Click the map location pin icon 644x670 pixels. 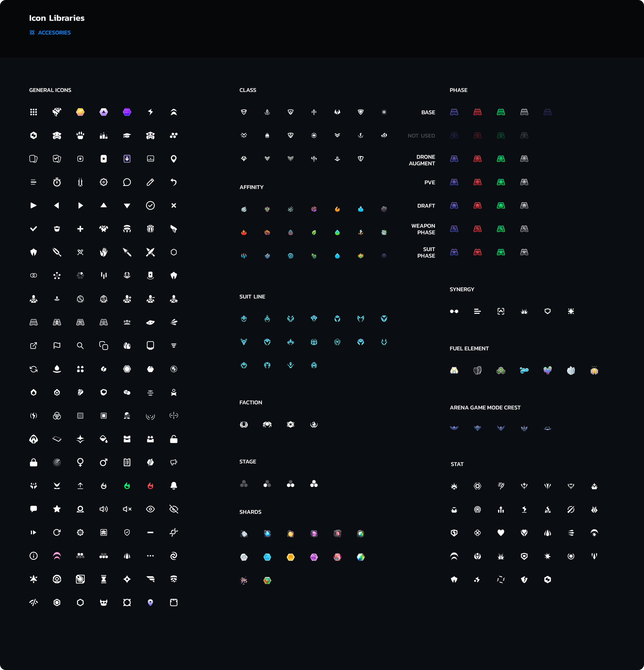174,159
